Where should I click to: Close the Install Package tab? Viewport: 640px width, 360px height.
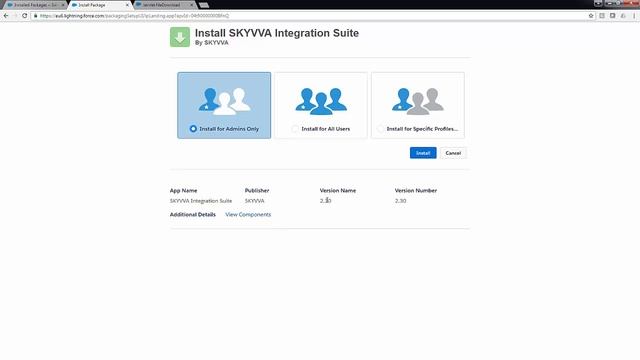(x=127, y=5)
